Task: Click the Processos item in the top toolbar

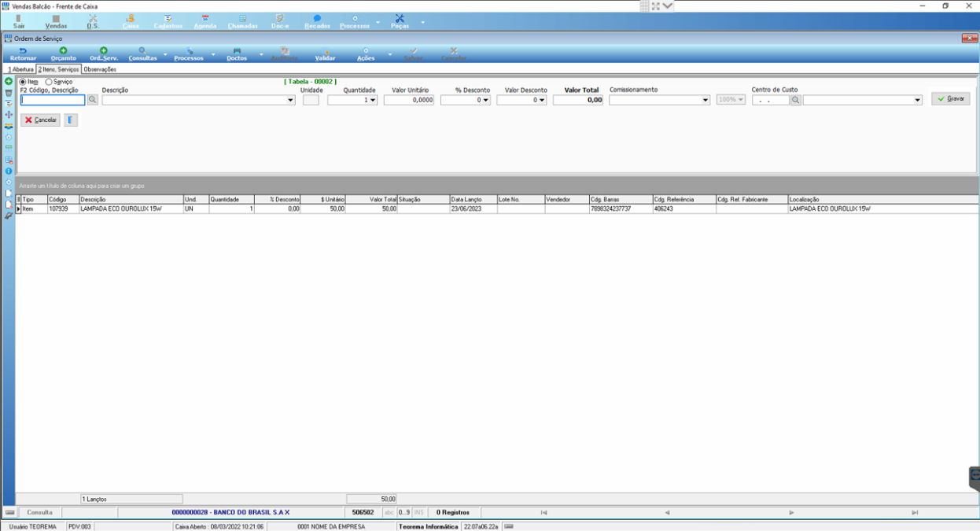Action: point(355,21)
